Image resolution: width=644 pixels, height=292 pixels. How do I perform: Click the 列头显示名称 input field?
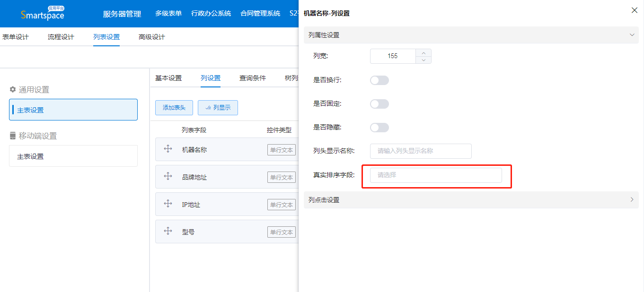pos(421,151)
